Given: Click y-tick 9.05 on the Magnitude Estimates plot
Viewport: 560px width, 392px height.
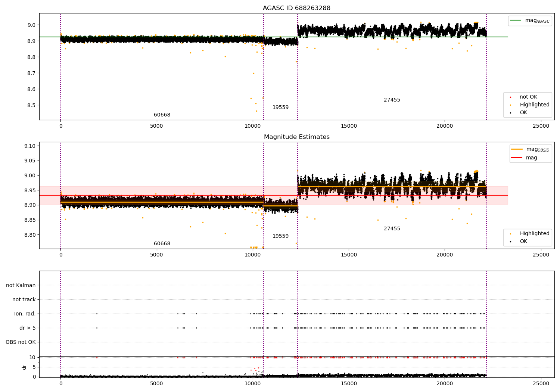Looking at the screenshot, I should click(x=30, y=161).
